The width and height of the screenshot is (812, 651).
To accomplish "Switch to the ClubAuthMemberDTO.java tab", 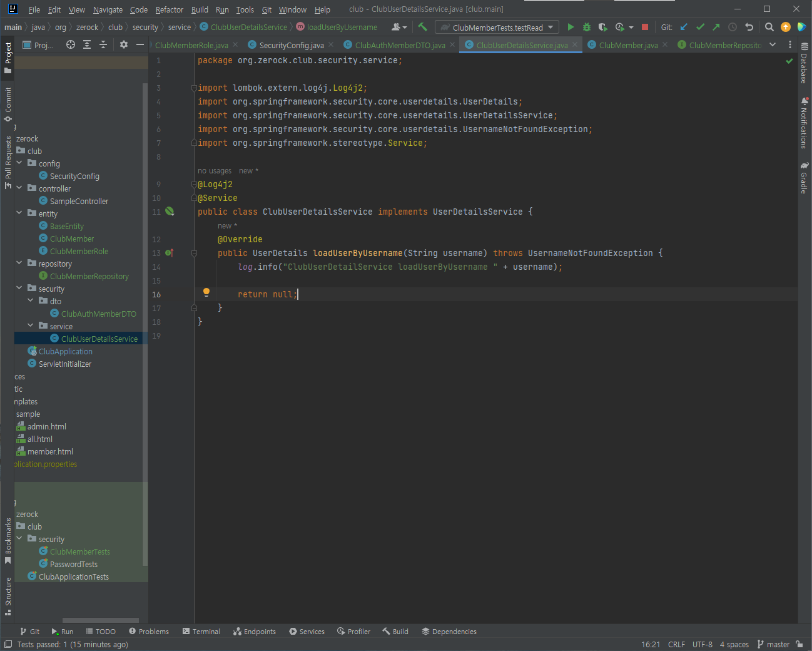I will point(400,45).
